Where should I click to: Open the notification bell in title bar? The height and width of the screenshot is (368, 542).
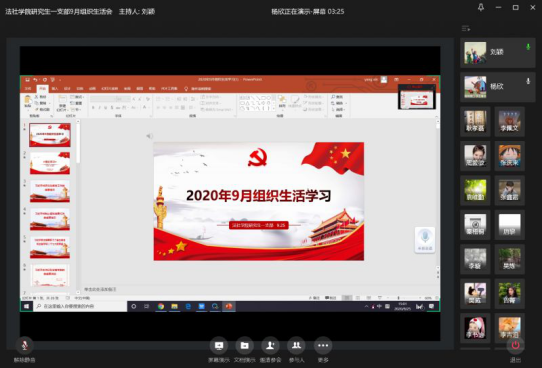[481, 7]
